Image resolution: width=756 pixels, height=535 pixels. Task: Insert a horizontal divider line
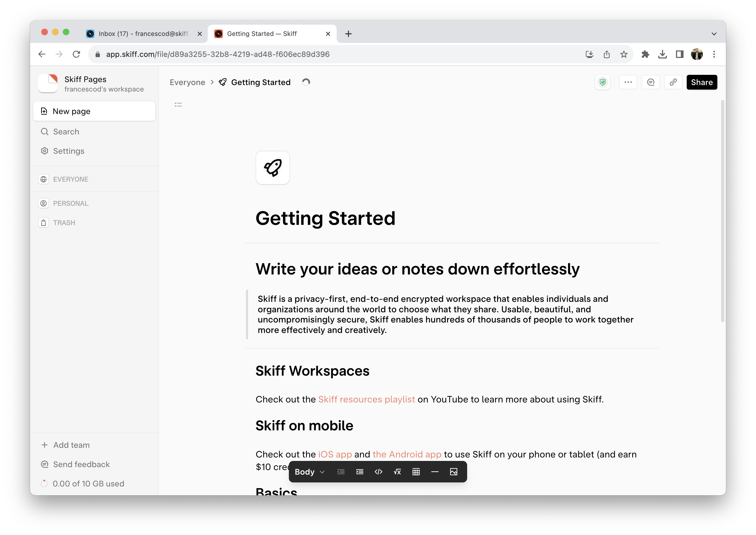[435, 472]
